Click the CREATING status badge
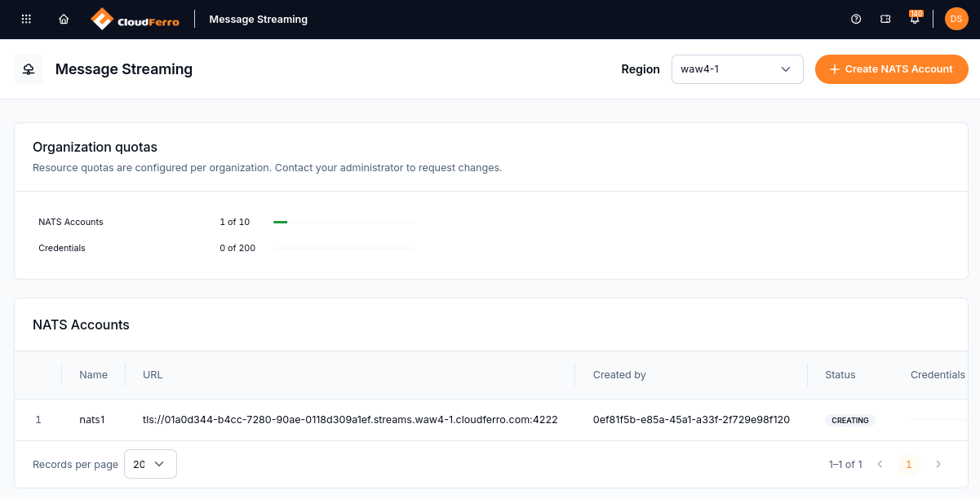Viewport: 980px width, 499px height. (x=850, y=421)
